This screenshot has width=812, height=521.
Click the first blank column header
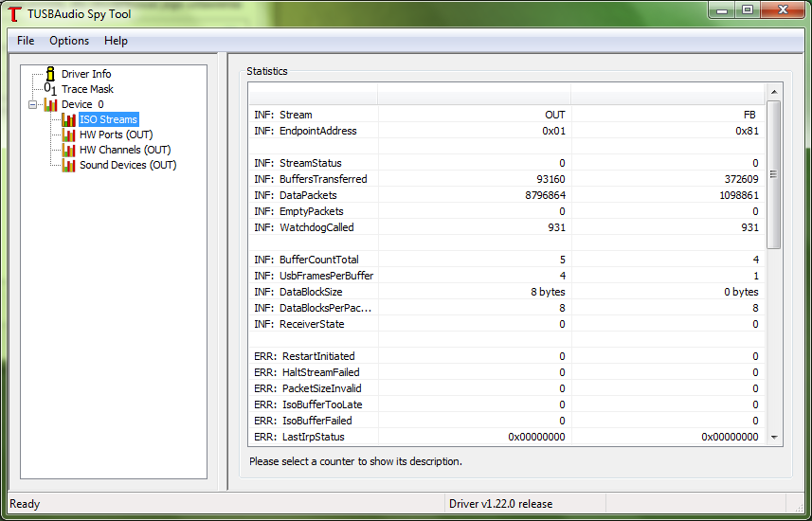(x=314, y=95)
